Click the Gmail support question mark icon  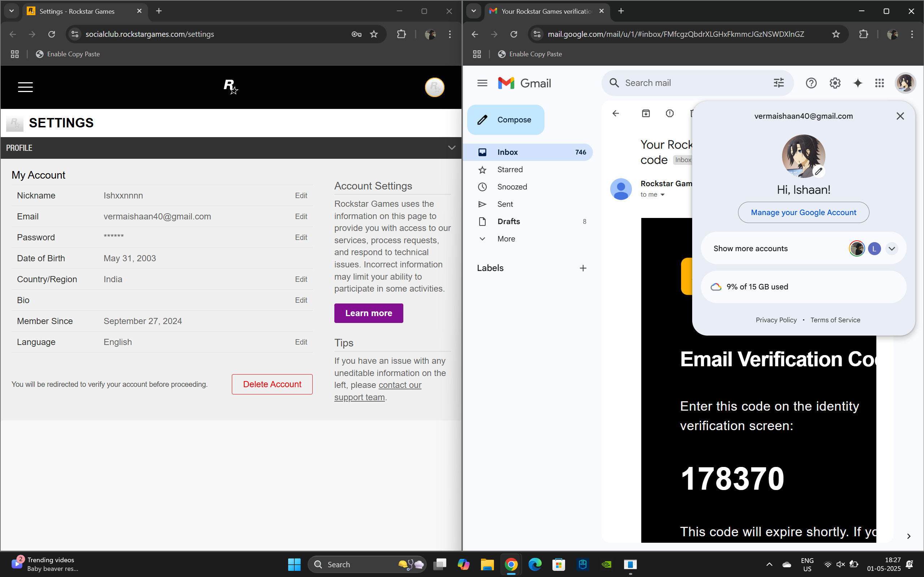click(811, 83)
